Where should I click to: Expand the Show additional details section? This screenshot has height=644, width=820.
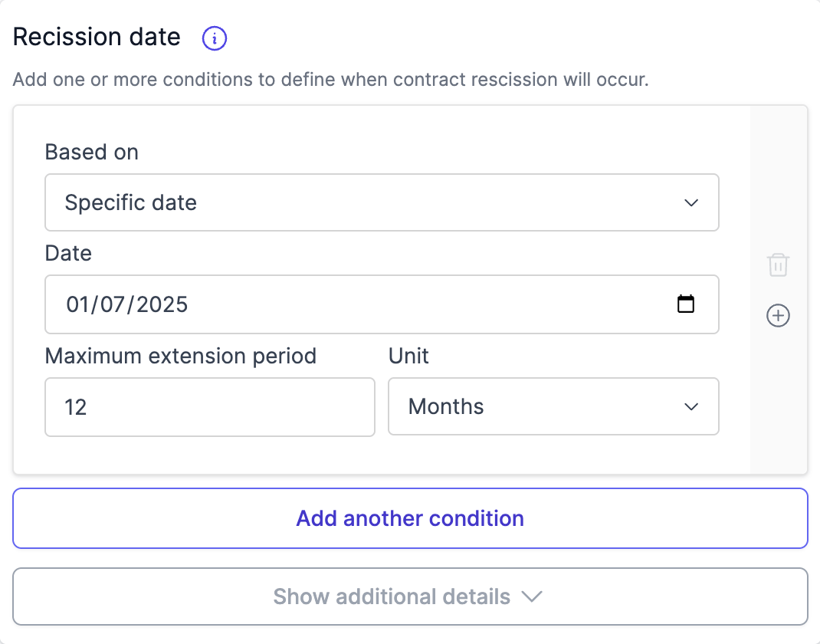pyautogui.click(x=409, y=596)
